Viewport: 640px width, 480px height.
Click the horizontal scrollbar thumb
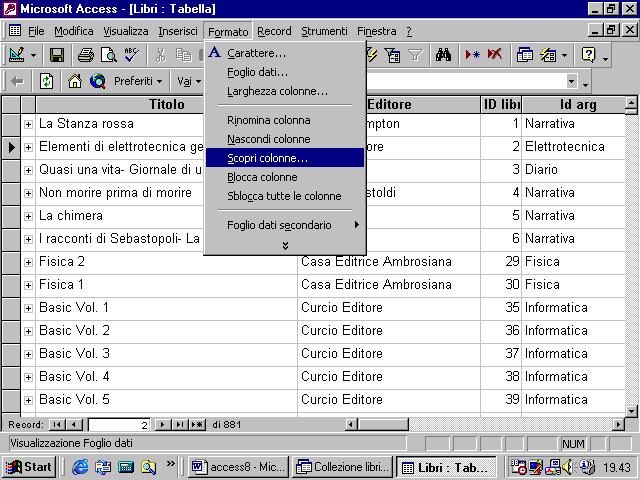(x=383, y=424)
